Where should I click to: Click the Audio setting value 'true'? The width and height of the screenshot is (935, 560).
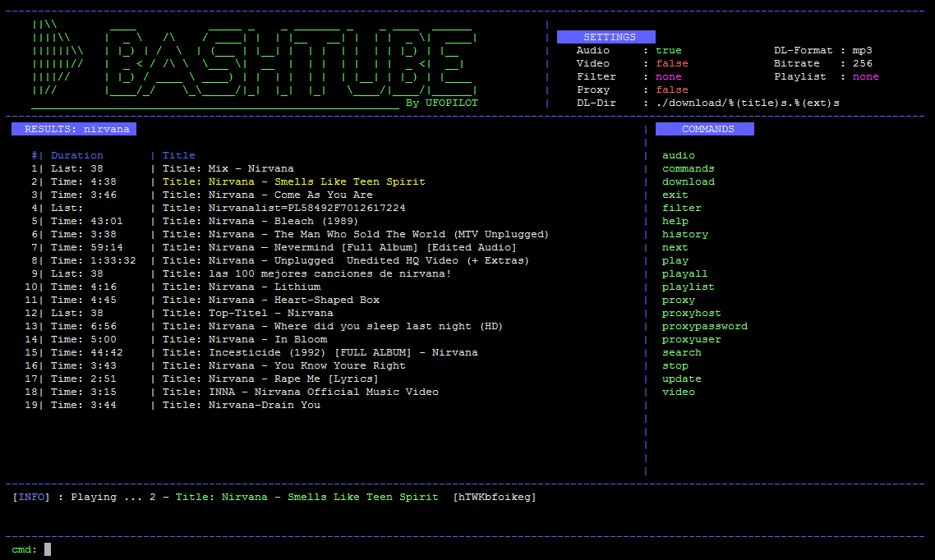pos(669,51)
